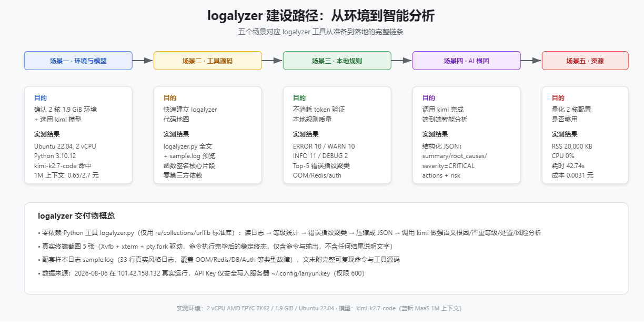Select the "场景五 · 资源" stage box

pos(585,61)
